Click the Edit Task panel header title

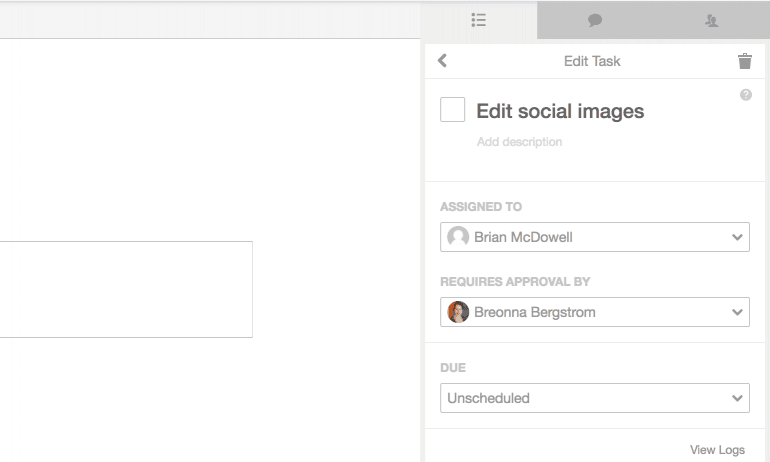[x=592, y=61]
